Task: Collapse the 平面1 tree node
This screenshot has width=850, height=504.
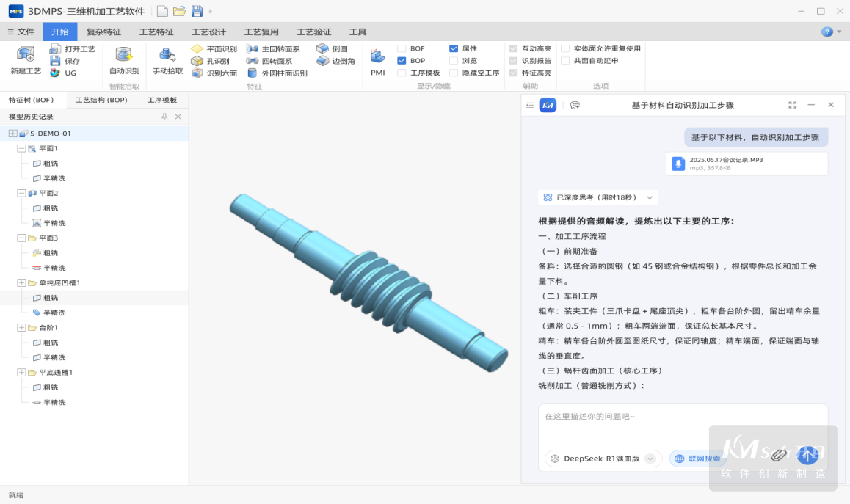Action: click(21, 148)
